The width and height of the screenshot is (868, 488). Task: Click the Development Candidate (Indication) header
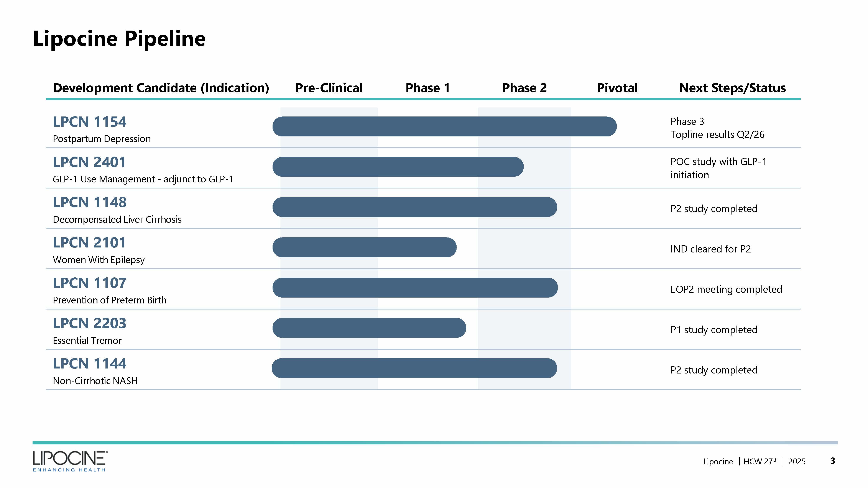[161, 88]
